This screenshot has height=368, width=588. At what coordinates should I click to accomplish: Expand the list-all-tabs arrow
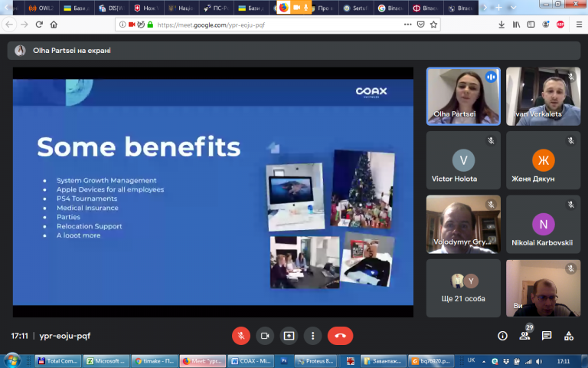click(514, 8)
